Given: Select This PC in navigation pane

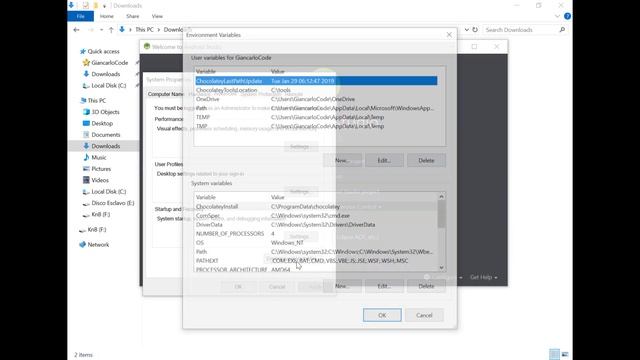Looking at the screenshot, I should (x=93, y=100).
